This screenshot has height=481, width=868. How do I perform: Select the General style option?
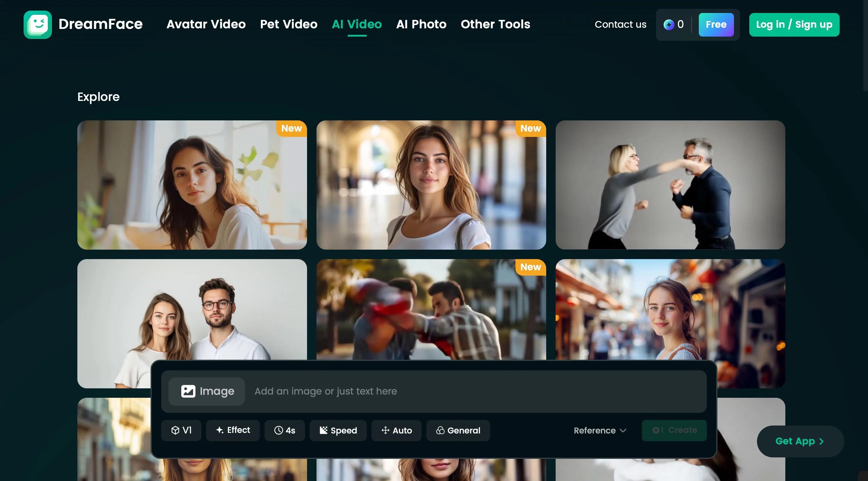point(458,430)
